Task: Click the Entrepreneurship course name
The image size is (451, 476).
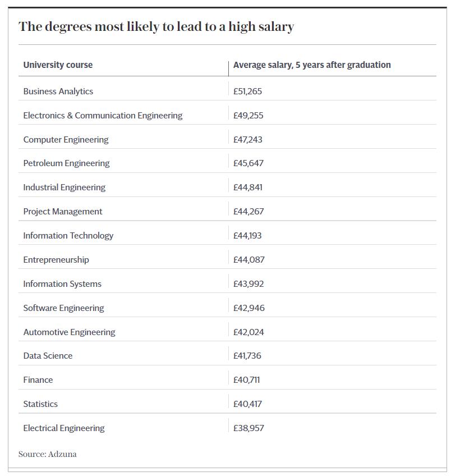Action: click(x=56, y=259)
